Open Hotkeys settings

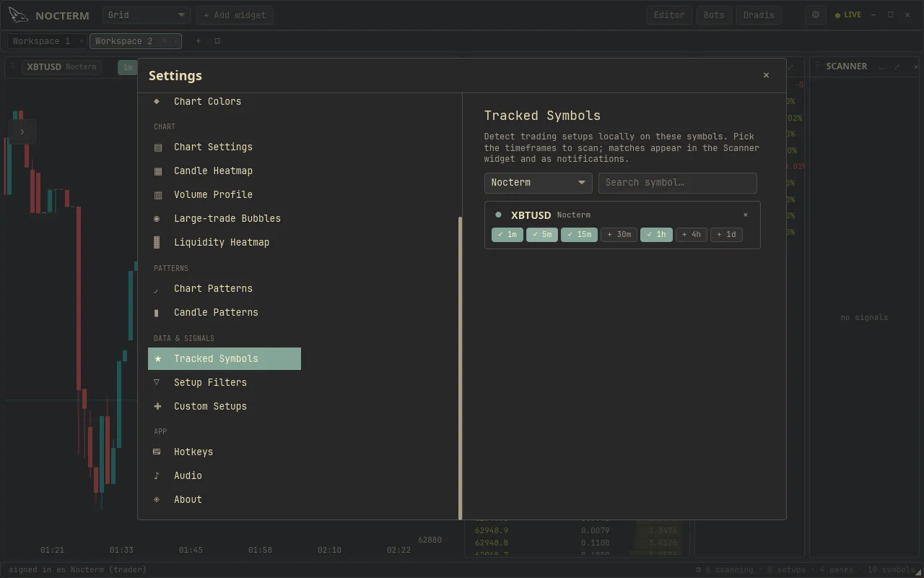click(224, 452)
